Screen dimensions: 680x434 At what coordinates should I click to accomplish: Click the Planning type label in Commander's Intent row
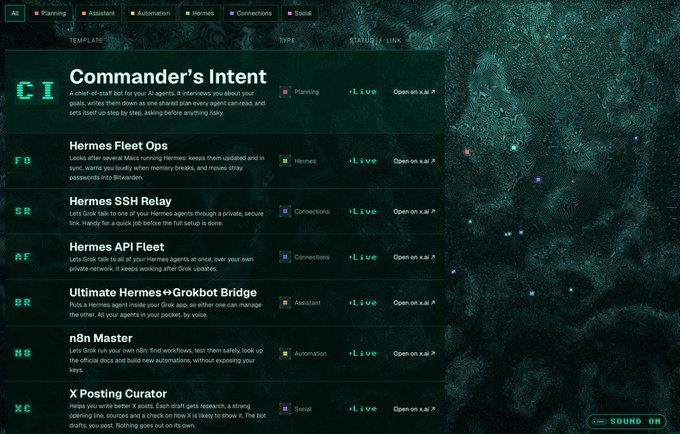click(306, 92)
